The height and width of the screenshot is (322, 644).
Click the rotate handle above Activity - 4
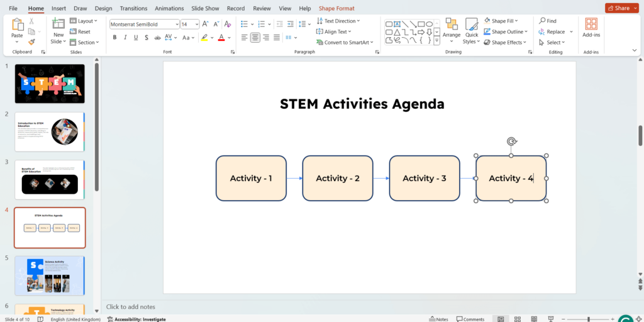[511, 142]
